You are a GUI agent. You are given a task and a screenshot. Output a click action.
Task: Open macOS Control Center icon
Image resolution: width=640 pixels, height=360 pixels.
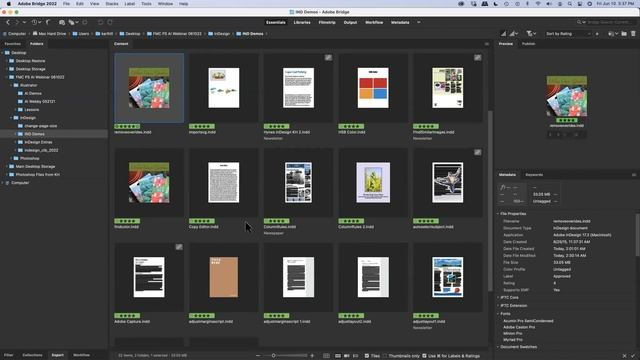point(580,4)
